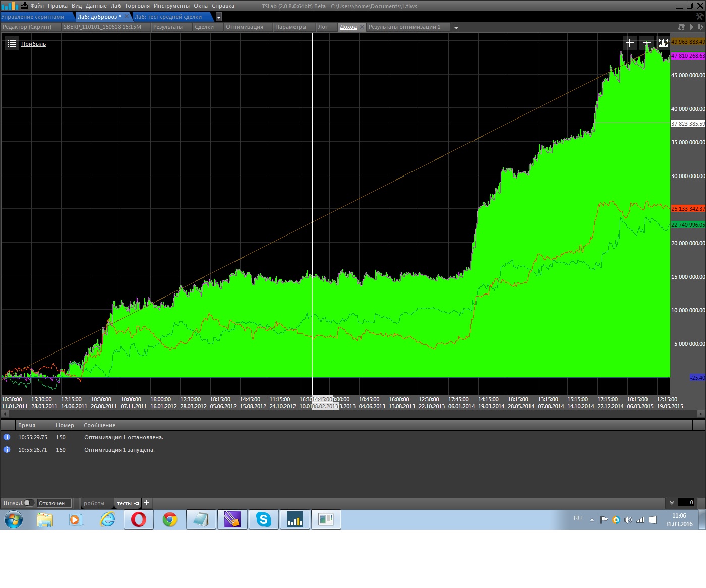Click the Прибыль chart series link

coord(33,44)
